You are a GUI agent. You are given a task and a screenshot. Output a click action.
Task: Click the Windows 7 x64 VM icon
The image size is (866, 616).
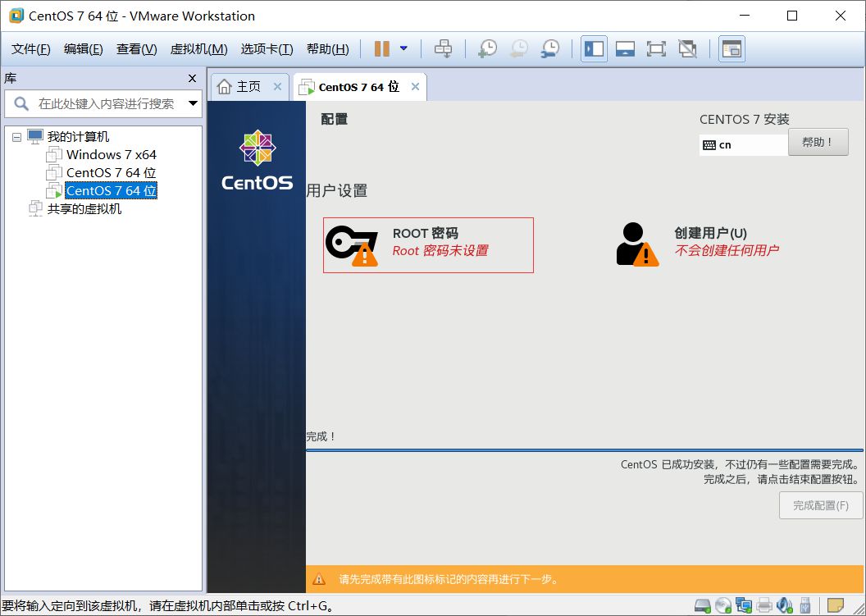click(54, 155)
